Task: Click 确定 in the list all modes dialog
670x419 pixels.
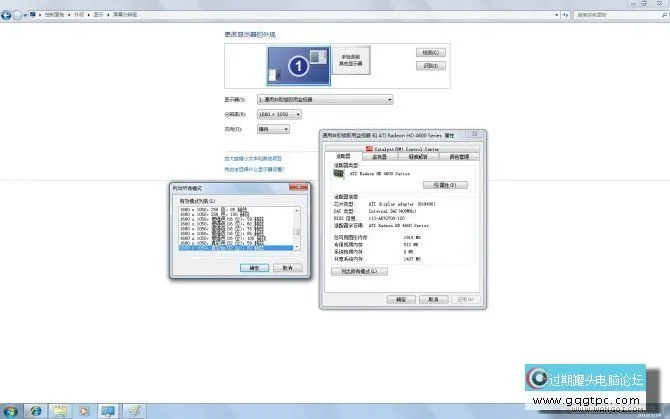Action: pyautogui.click(x=254, y=268)
